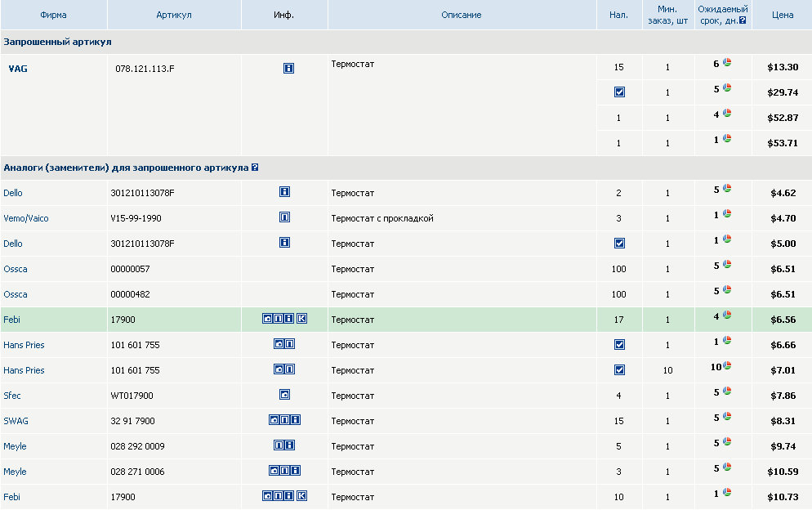Open the info icon for SWAG 32 91 7900
This screenshot has width=812, height=510.
click(295, 420)
